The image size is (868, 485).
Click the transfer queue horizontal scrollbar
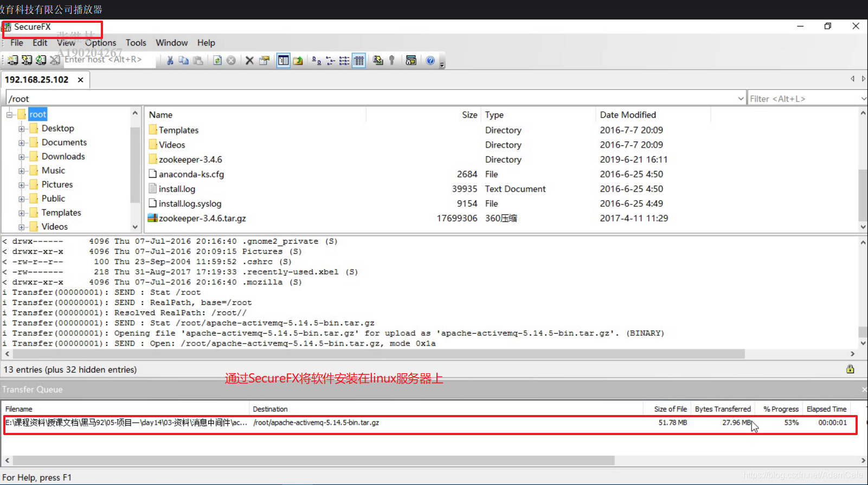point(313,461)
